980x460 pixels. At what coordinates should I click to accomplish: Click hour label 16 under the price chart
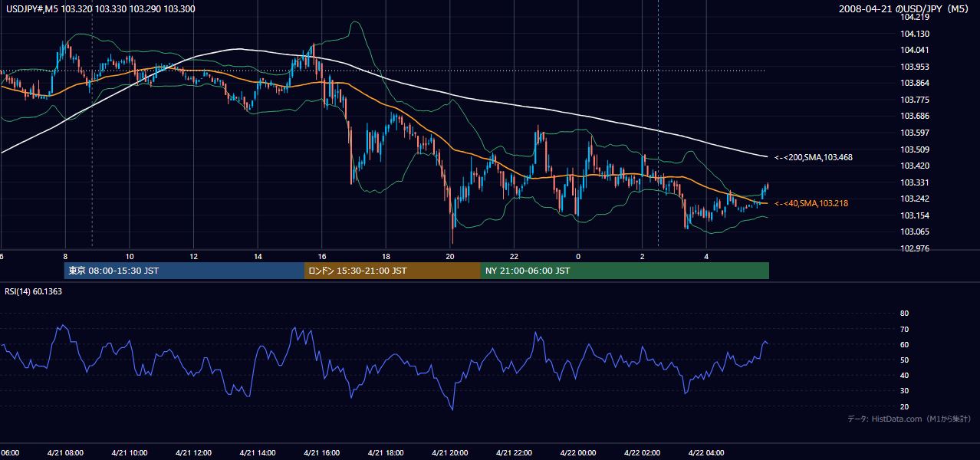coord(322,256)
